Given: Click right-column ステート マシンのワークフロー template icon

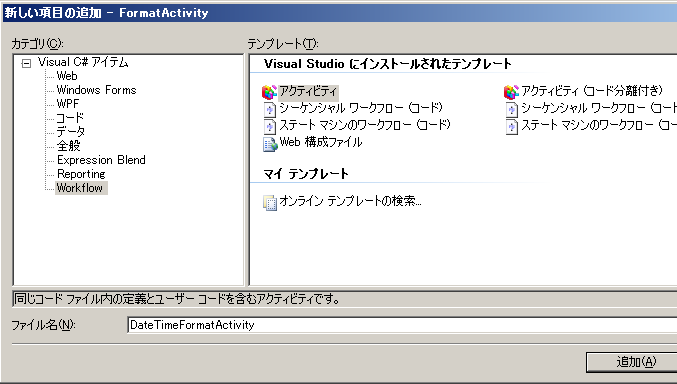Looking at the screenshot, I should click(x=512, y=127).
